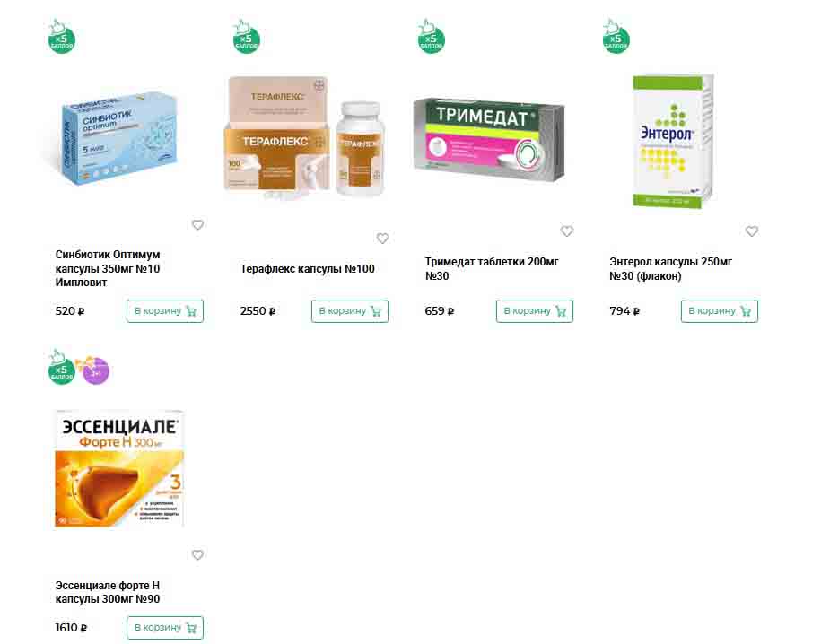Image resolution: width=821 pixels, height=644 pixels.
Task: Add Терафлекс капсулы №100 to cart
Action: [x=350, y=311]
